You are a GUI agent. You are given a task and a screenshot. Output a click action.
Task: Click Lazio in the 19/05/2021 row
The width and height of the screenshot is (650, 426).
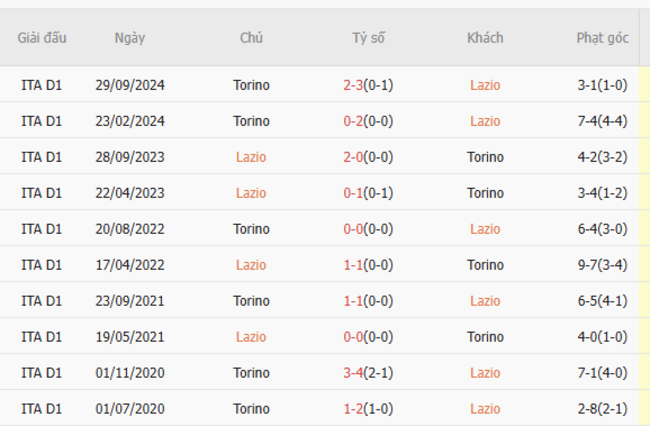point(251,337)
